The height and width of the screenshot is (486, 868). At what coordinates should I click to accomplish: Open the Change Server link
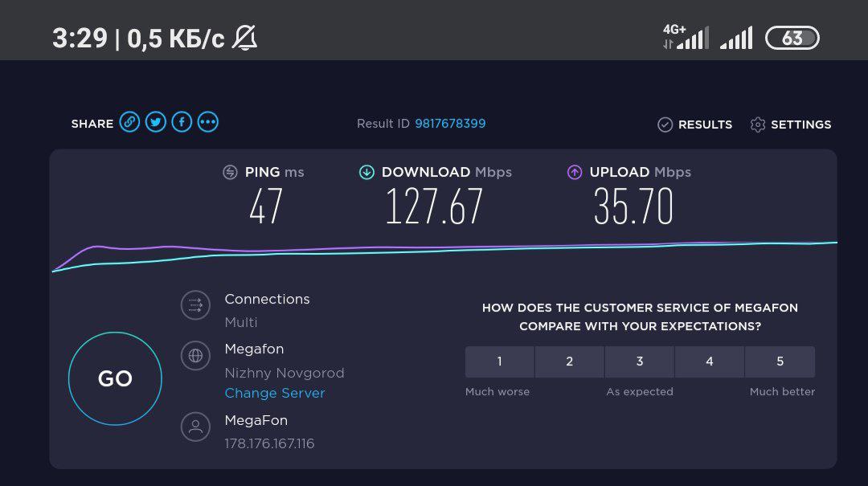tap(275, 393)
